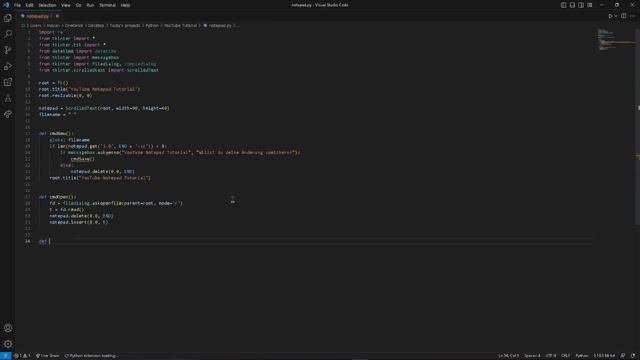This screenshot has width=640, height=360.
Task: Click line number 34 in the gutter
Action: 27,242
